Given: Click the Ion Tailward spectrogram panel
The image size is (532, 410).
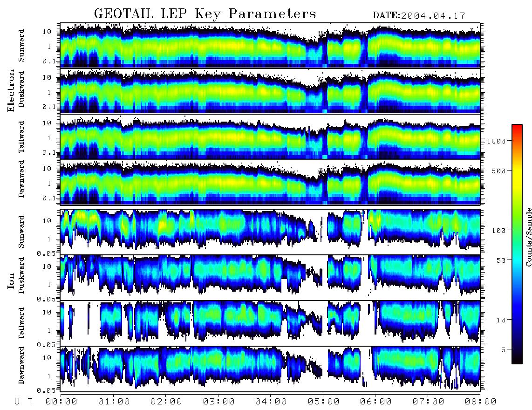Looking at the screenshot, I should click(270, 323).
